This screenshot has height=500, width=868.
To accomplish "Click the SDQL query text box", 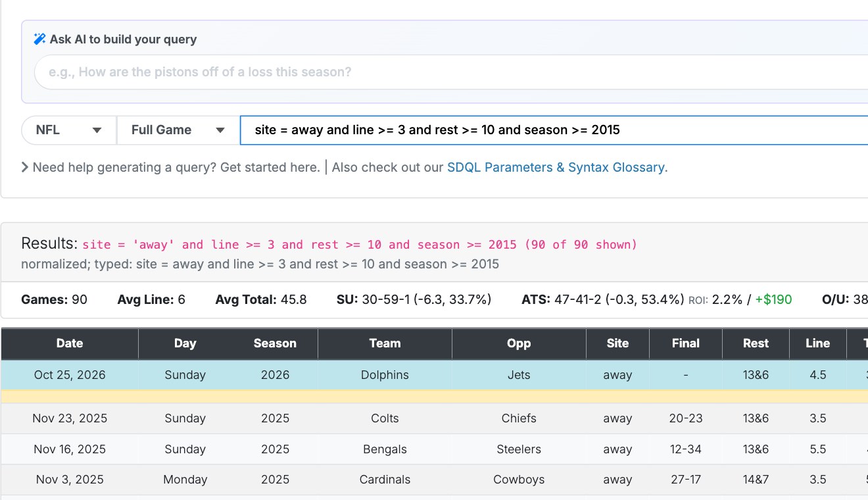I will coord(554,130).
